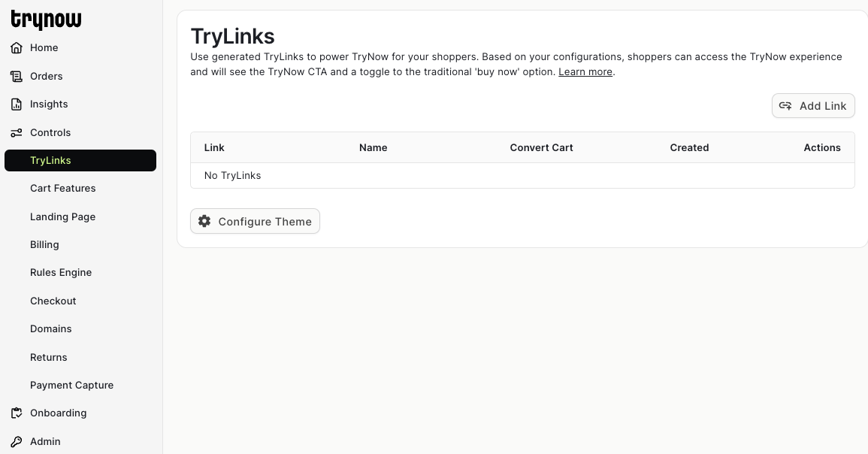Click the Convert Cart column header
This screenshot has width=868, height=454.
pos(541,148)
